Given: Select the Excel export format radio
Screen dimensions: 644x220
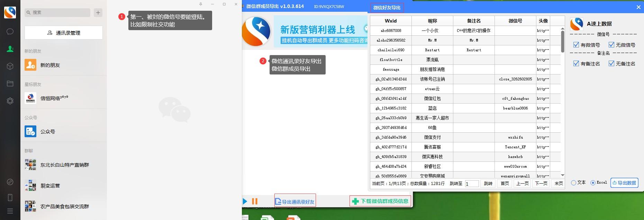Looking at the screenshot, I should (593, 183).
